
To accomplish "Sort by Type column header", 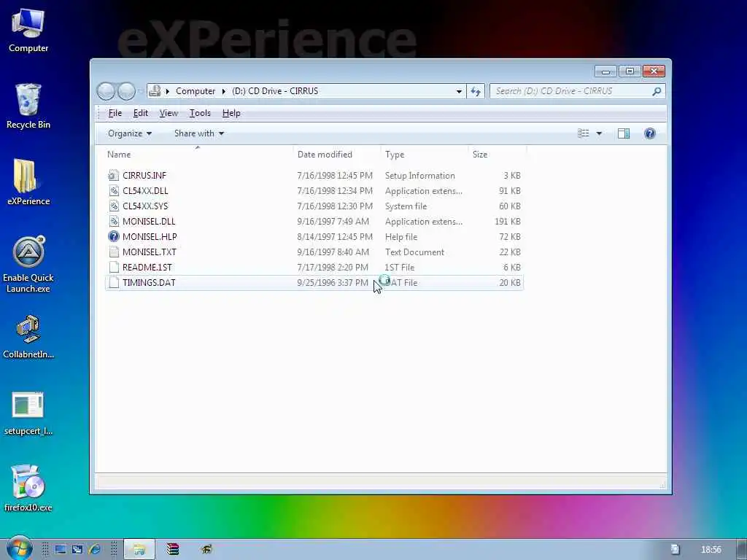I will pos(424,155).
